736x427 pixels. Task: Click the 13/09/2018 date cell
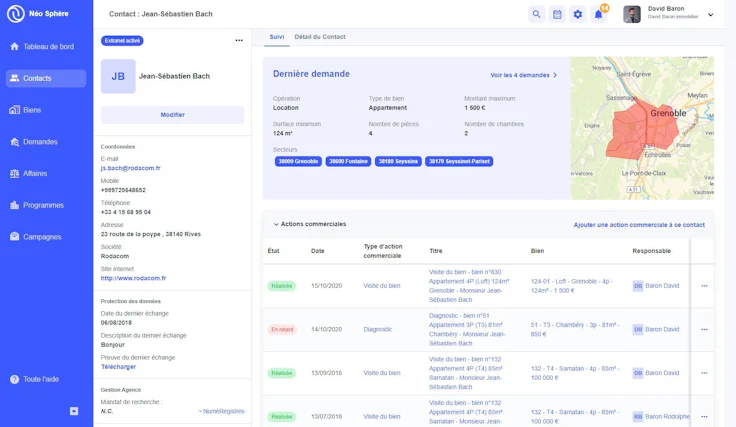[326, 373]
